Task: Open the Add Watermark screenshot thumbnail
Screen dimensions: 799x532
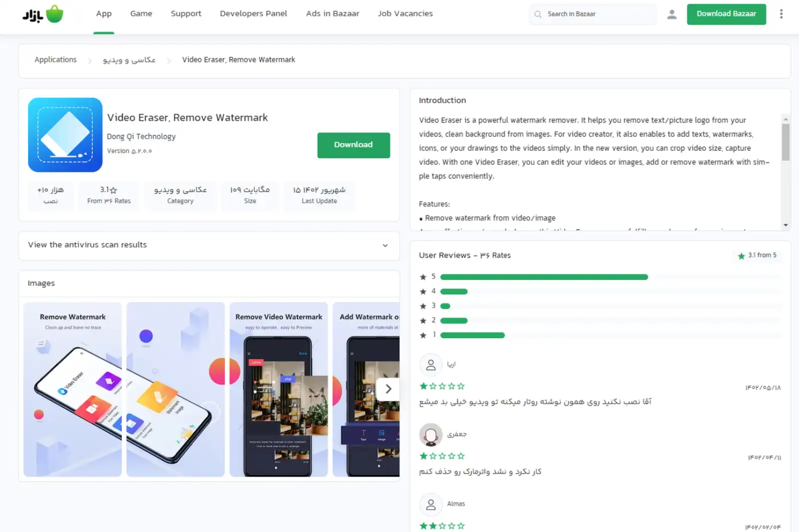Action: pyautogui.click(x=366, y=389)
